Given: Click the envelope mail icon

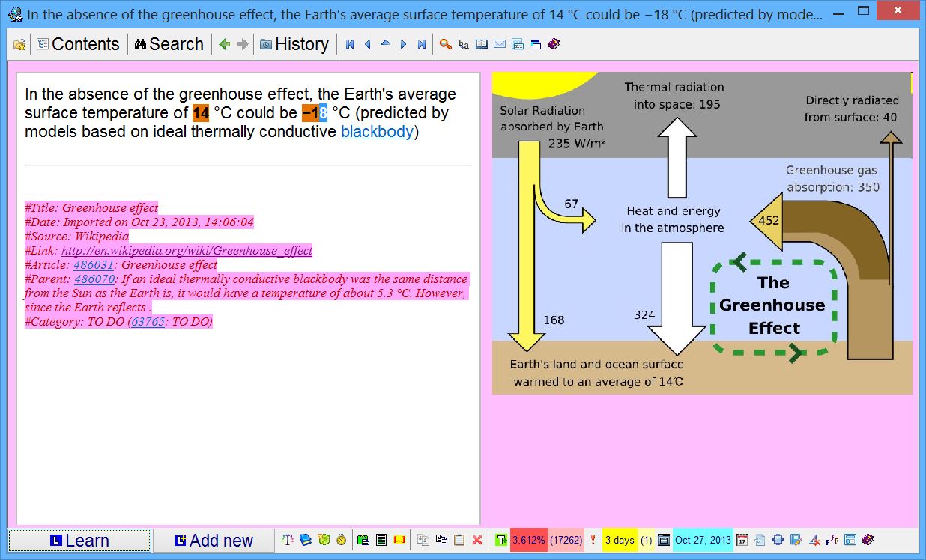Looking at the screenshot, I should [x=500, y=45].
